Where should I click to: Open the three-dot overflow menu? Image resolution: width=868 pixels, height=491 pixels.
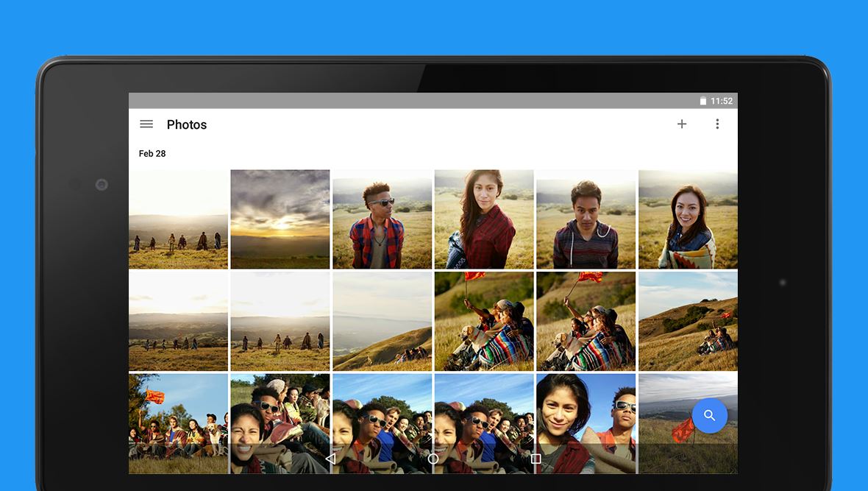(x=717, y=124)
